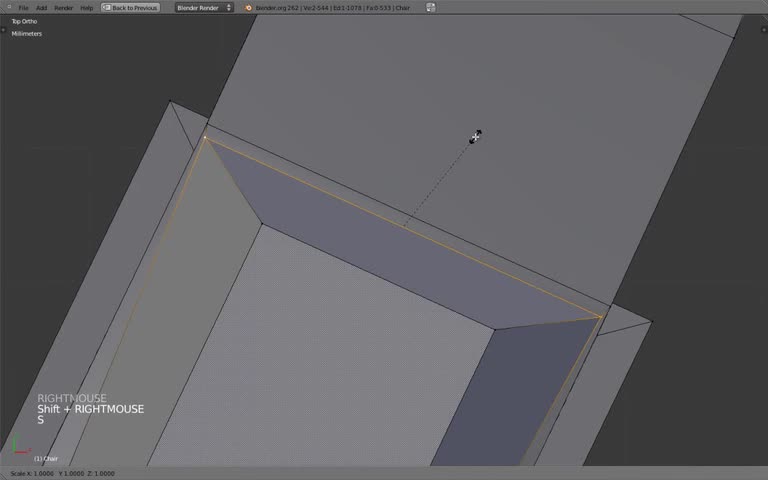This screenshot has width=768, height=480.
Task: Click the Back to Previous button
Action: pyautogui.click(x=130, y=8)
